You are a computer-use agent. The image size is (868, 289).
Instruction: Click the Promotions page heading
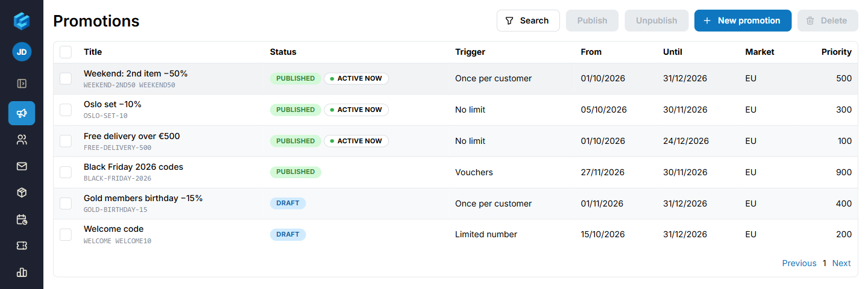click(96, 21)
